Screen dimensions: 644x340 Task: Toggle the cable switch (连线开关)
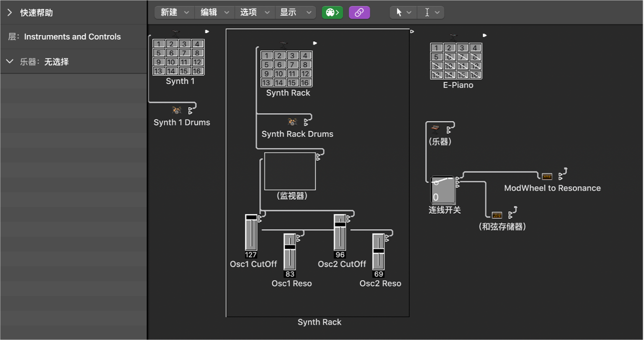pyautogui.click(x=443, y=190)
